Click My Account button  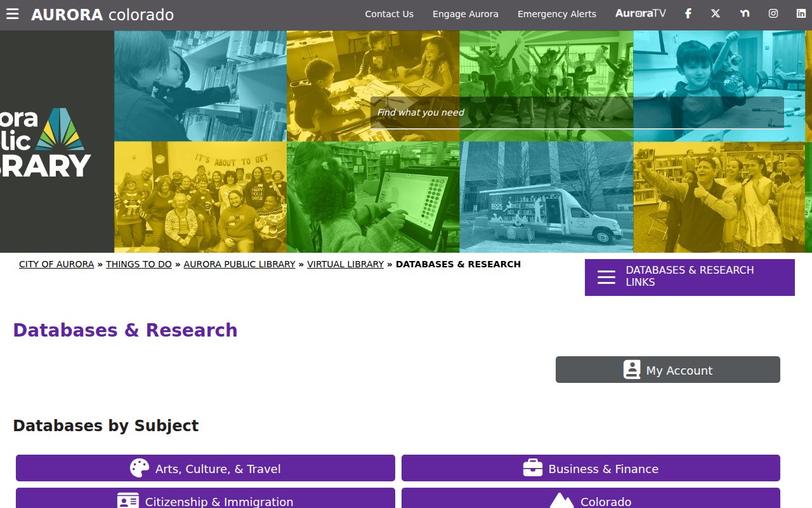click(x=668, y=370)
